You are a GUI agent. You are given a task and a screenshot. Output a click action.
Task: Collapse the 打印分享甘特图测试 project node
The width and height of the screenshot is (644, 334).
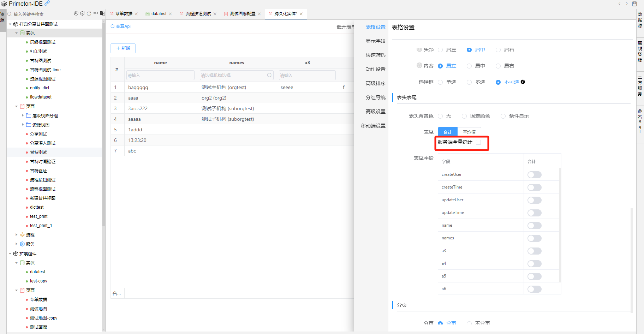click(10, 24)
